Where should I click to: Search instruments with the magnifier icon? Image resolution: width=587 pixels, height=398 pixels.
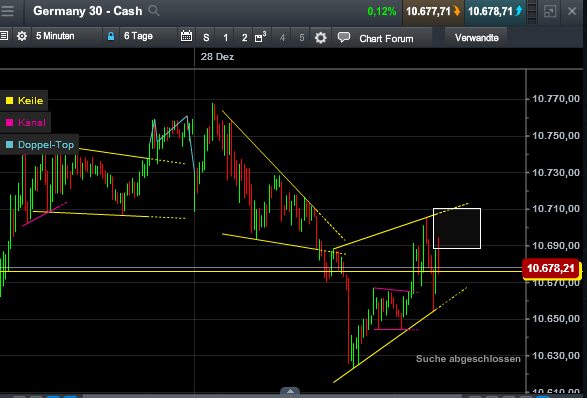[x=153, y=10]
